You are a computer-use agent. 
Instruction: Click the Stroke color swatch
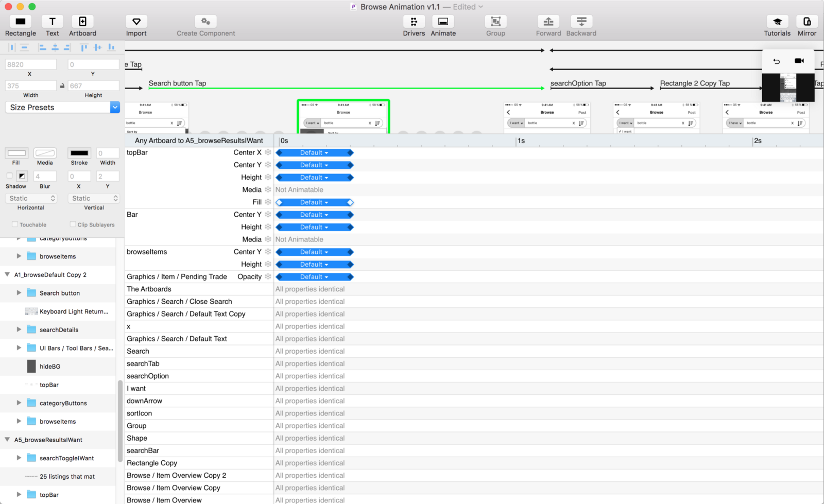(79, 153)
